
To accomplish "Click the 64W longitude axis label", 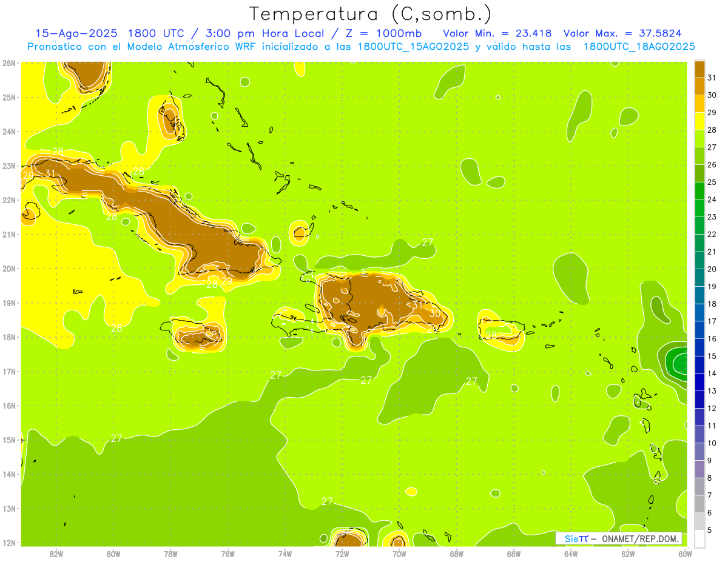I will (571, 554).
